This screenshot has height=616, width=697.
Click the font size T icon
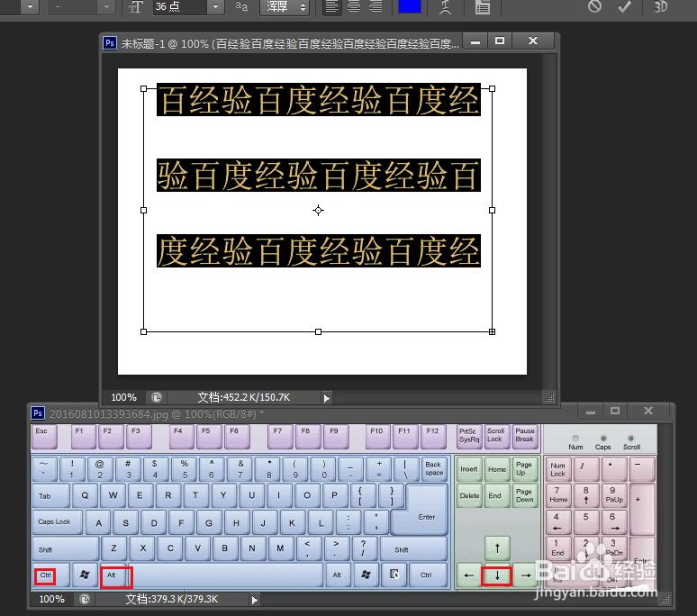[x=136, y=7]
